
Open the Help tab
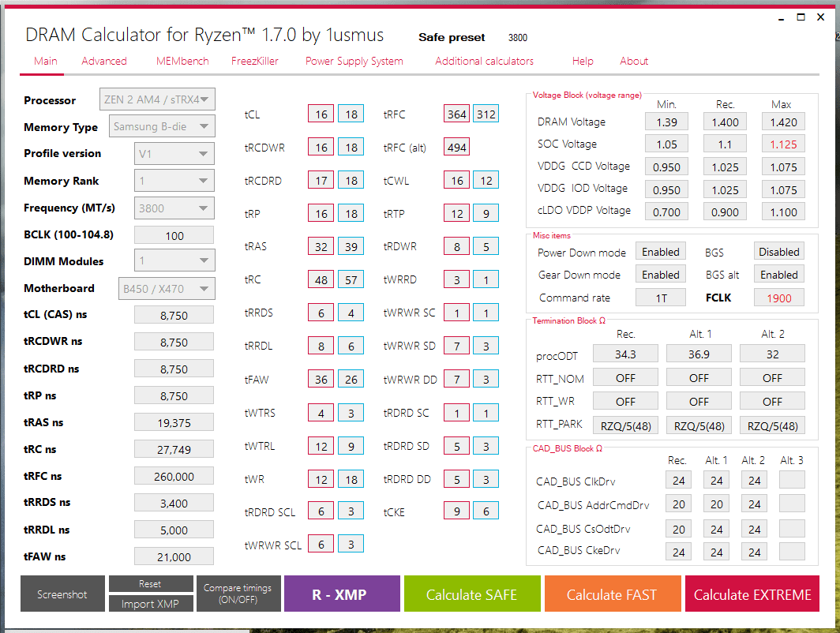click(x=583, y=61)
